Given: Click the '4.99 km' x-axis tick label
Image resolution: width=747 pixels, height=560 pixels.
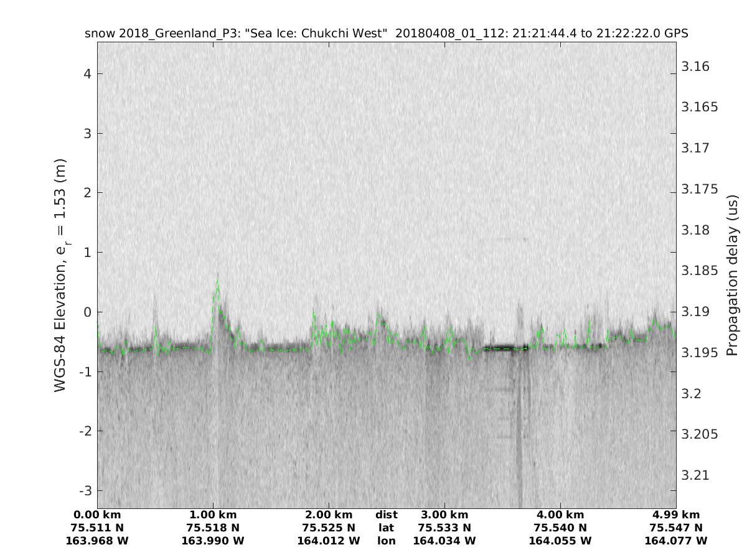Looking at the screenshot, I should tap(676, 515).
